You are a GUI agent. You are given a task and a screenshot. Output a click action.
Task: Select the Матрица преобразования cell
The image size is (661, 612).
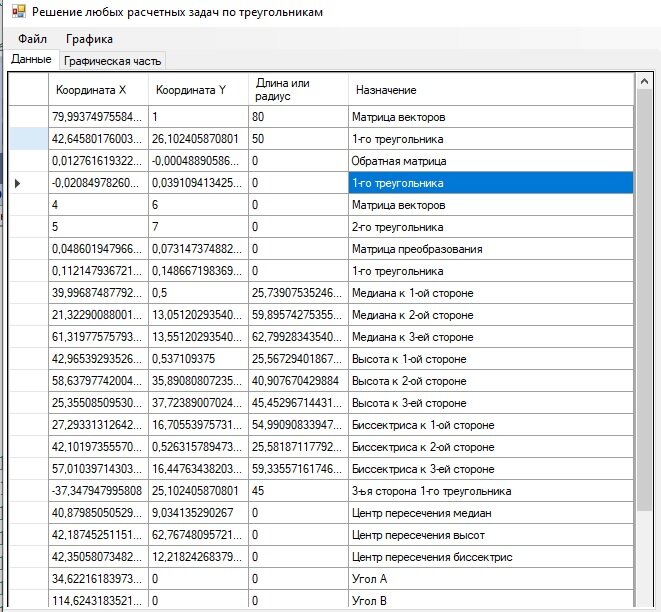click(x=491, y=249)
